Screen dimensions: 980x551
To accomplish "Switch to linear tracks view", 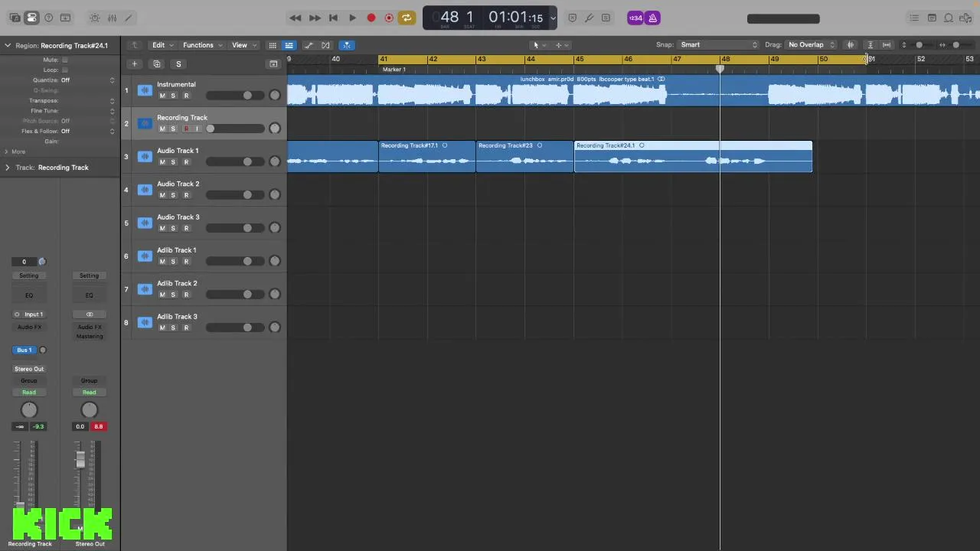I will [x=289, y=45].
